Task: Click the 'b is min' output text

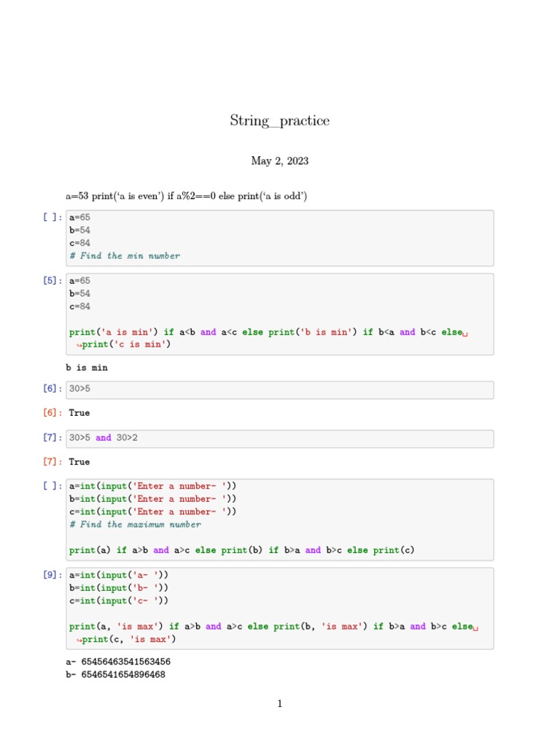Action: 86,368
